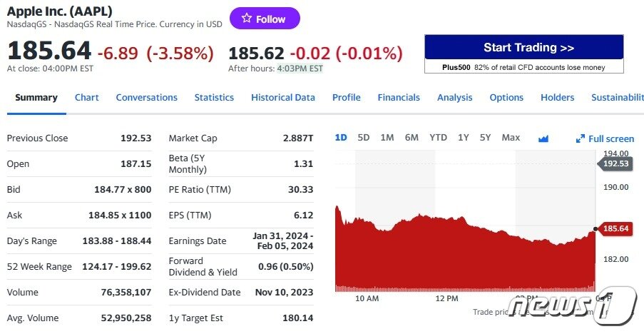Click the Start Trading banner button
Viewport: 644px width, 334px height.
523,48
